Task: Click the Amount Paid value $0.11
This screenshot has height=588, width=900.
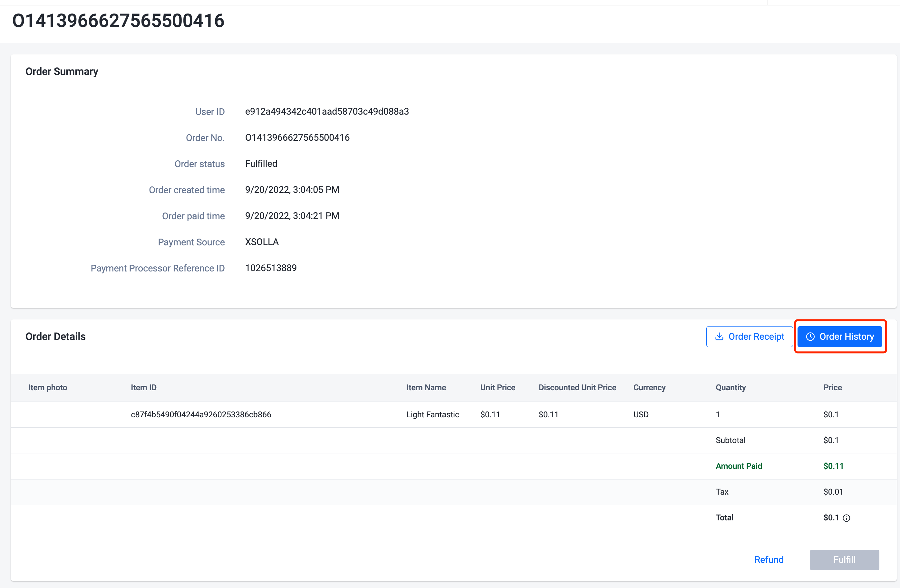Action: point(833,466)
